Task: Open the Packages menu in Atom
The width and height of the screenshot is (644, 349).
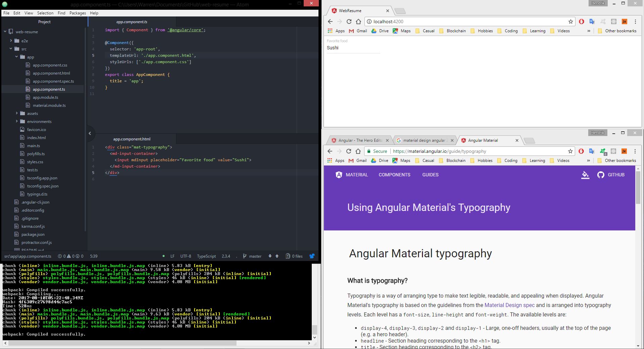Action: tap(78, 13)
